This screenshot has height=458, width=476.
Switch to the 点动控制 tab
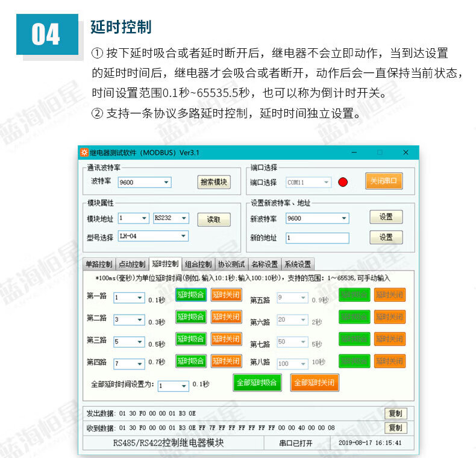point(132,264)
